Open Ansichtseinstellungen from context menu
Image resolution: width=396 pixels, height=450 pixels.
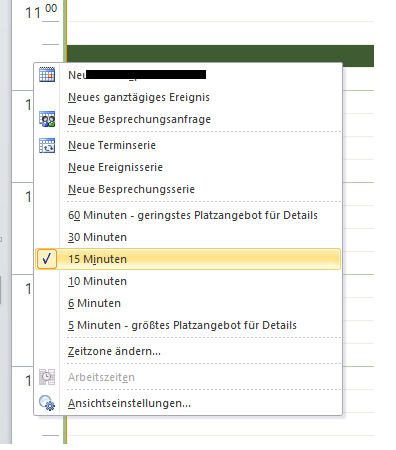[188, 403]
